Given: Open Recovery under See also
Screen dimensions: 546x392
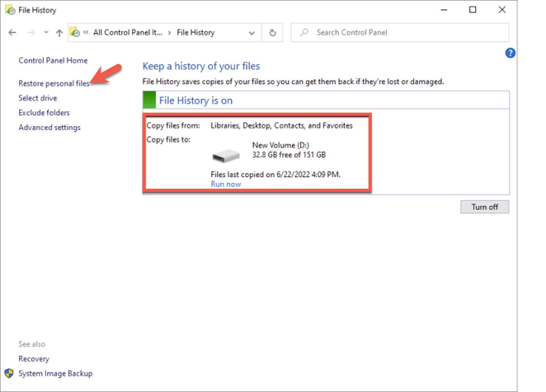Looking at the screenshot, I should click(34, 359).
